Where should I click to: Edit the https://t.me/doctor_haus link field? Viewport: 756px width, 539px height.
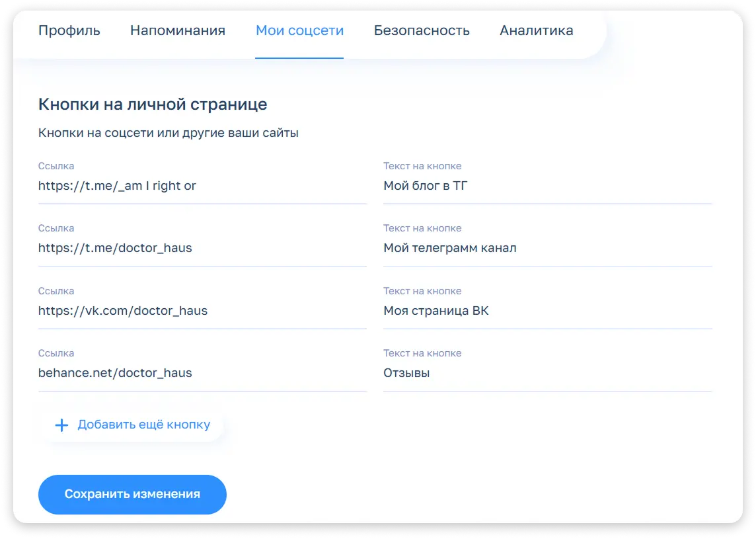pos(202,248)
